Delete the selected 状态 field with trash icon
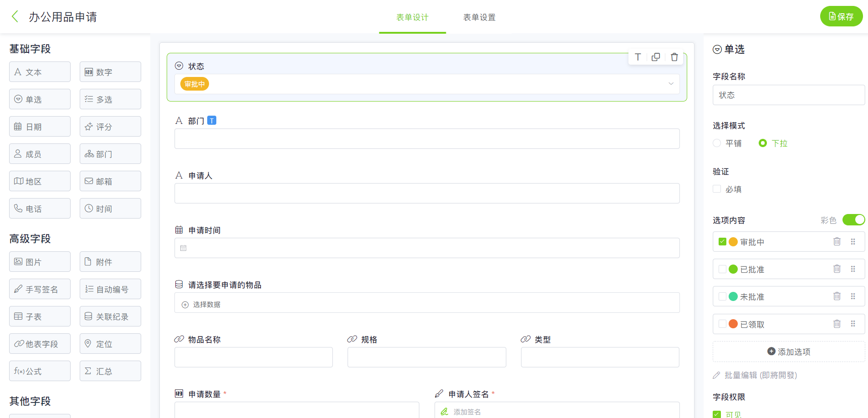 click(674, 57)
